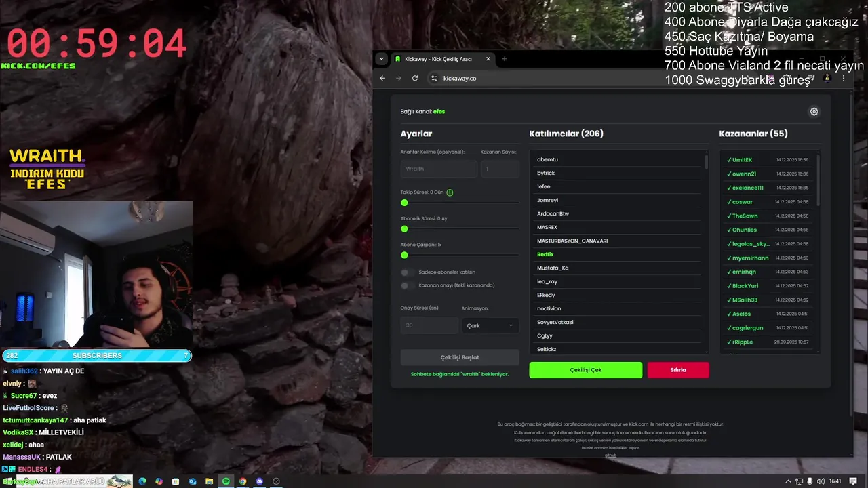
Task: Open the Animasyon Çark dropdown
Action: pyautogui.click(x=490, y=325)
